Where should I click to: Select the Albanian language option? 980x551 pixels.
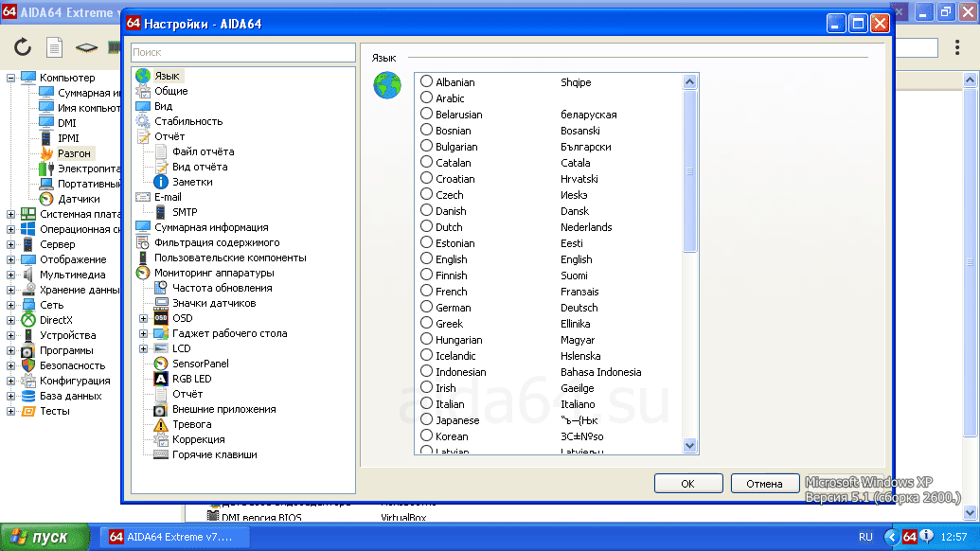pos(426,81)
